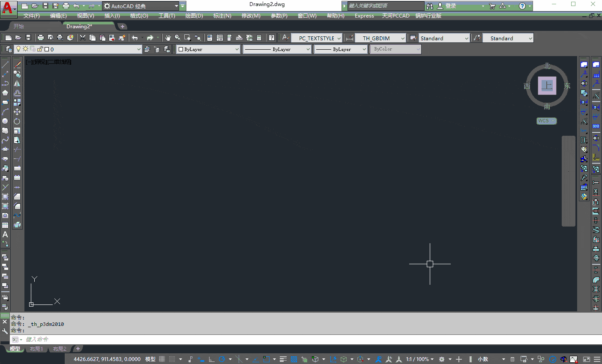Open the 修改(M) menu

tap(251, 16)
